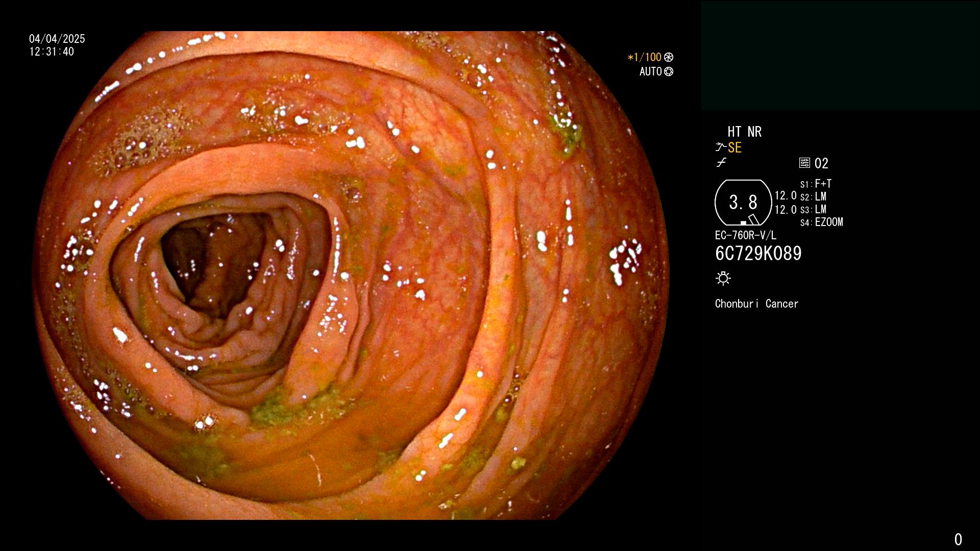Viewport: 980px width, 551px height.
Task: Click the scope model EC-760R-V/L
Action: pyautogui.click(x=746, y=235)
